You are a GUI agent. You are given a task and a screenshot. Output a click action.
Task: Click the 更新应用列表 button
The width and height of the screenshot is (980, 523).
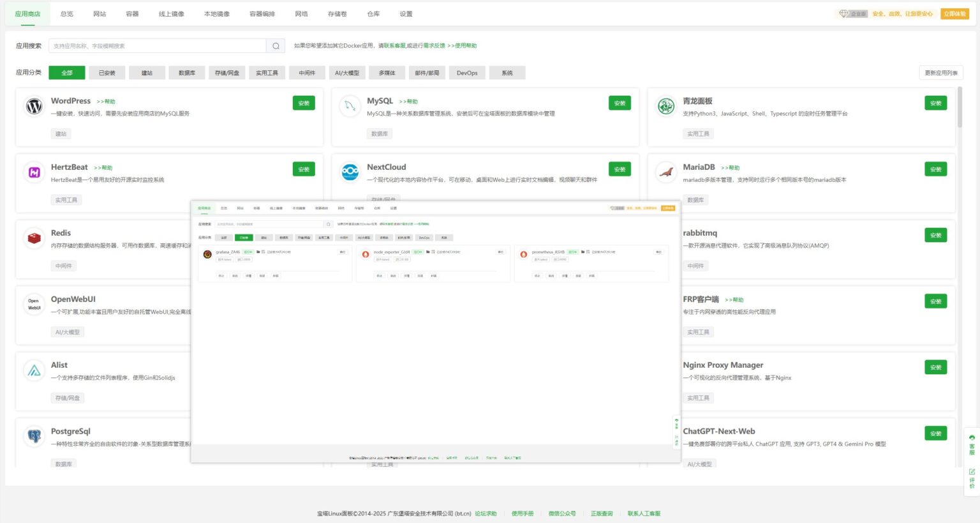tap(941, 73)
